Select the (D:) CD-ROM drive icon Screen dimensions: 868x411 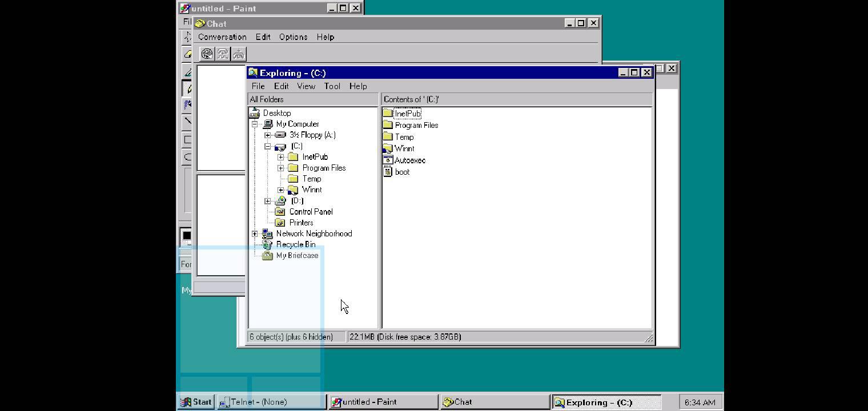coord(280,201)
